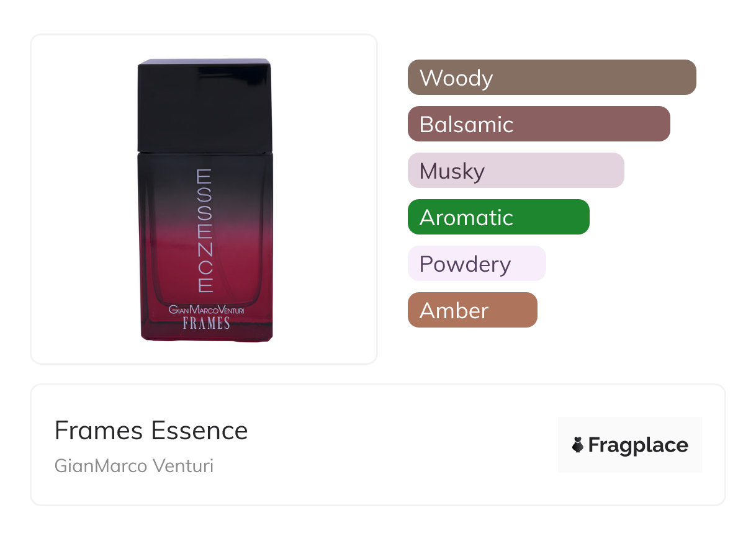This screenshot has width=756, height=536.
Task: Select the Balsamic accord bar
Action: click(x=538, y=124)
